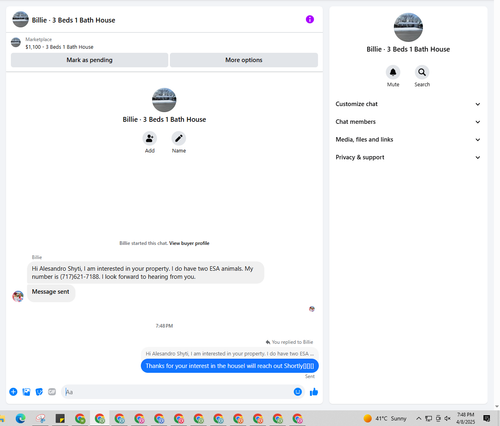Open More options for the listing

click(244, 60)
